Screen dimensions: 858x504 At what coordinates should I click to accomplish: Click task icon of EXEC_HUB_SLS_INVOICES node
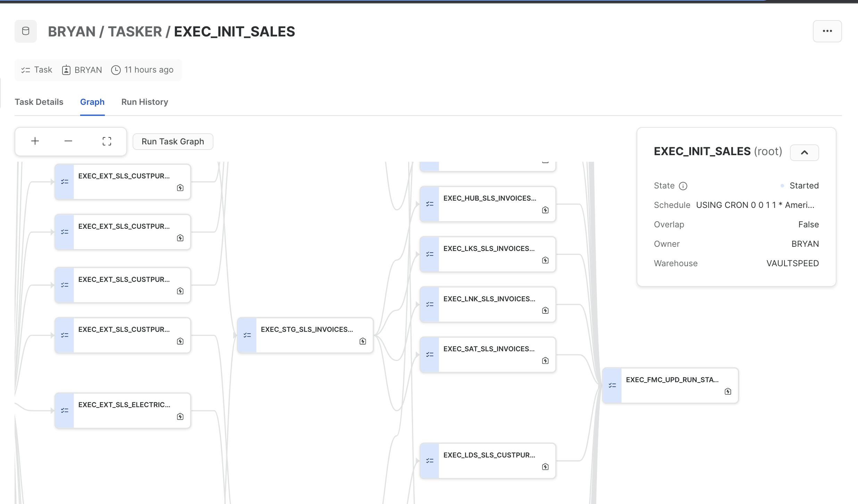coord(430,204)
